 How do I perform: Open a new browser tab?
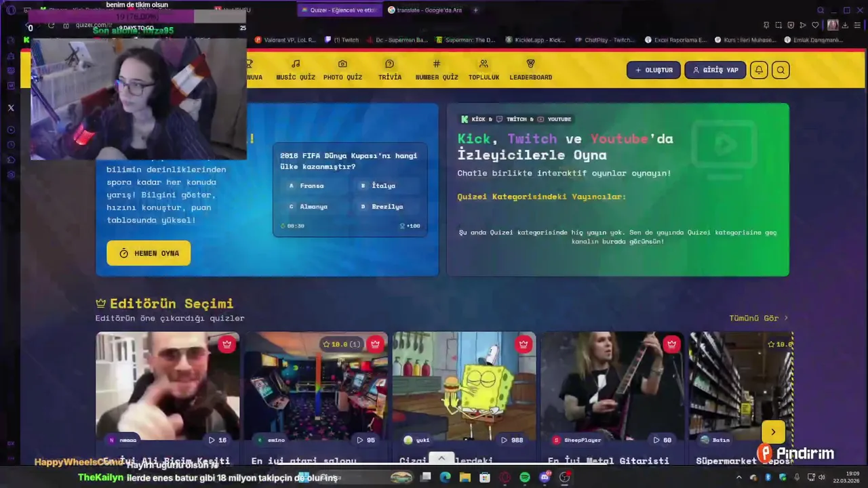pos(475,10)
